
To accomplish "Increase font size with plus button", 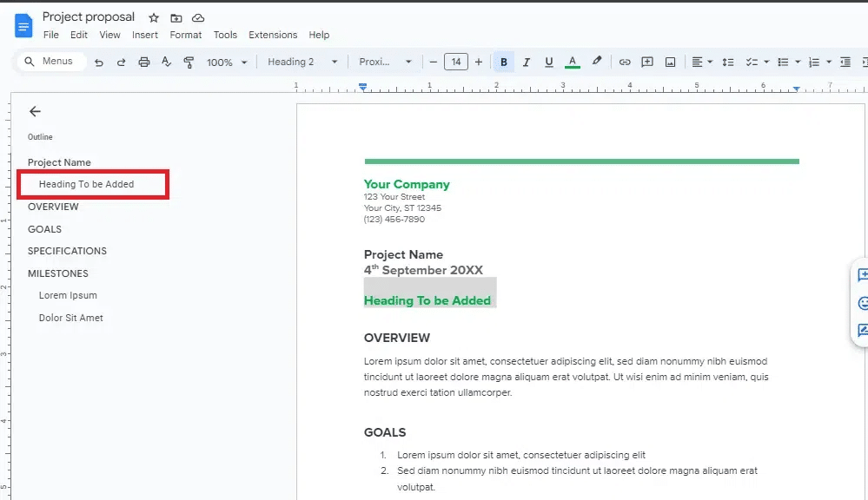I will coord(479,62).
